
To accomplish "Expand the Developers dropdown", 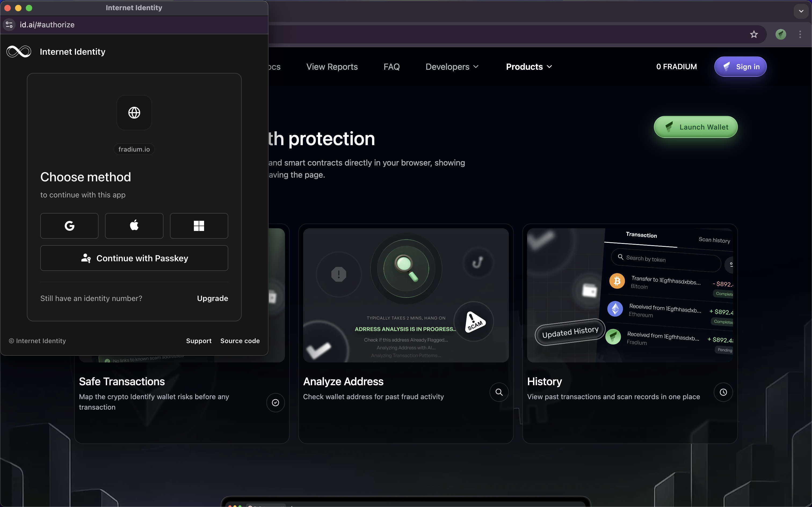I will click(x=452, y=67).
